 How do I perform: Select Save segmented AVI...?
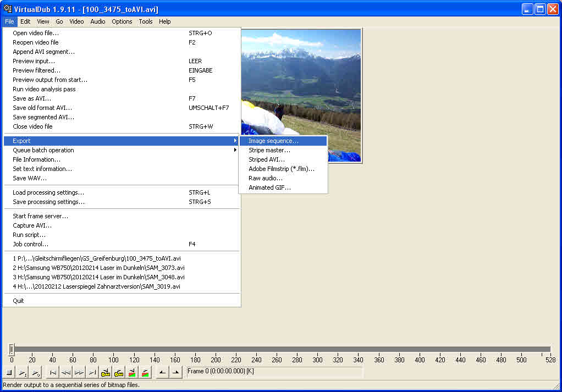(121, 117)
